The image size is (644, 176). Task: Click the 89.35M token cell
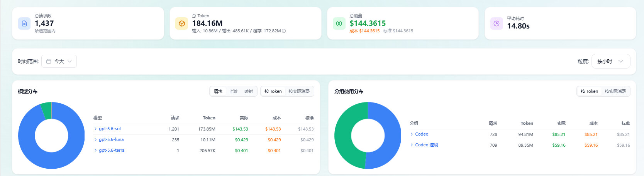[x=525, y=145]
